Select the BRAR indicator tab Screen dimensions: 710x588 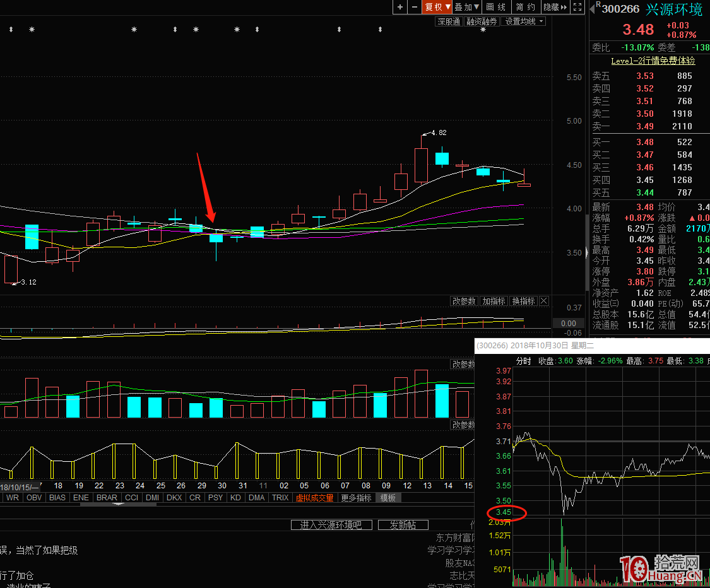pyautogui.click(x=107, y=498)
